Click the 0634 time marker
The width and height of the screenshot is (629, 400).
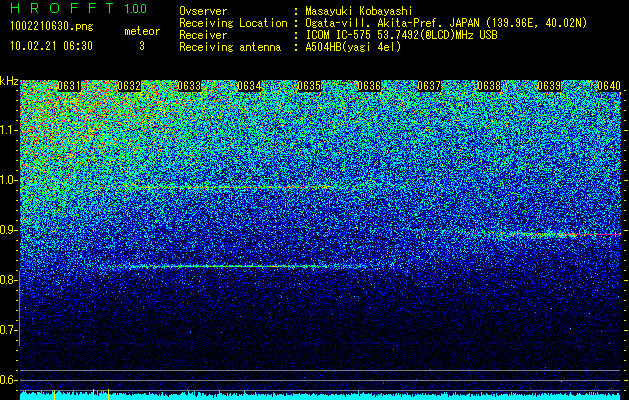[249, 86]
